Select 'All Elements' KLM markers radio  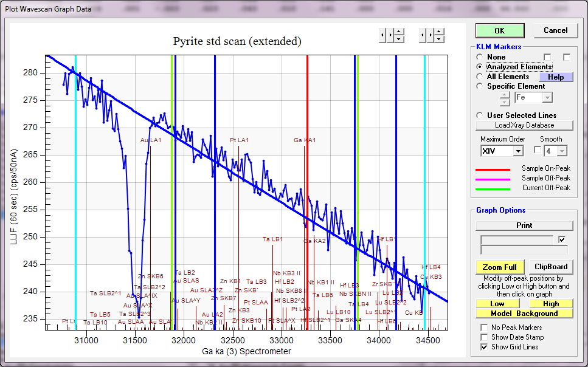tap(480, 77)
